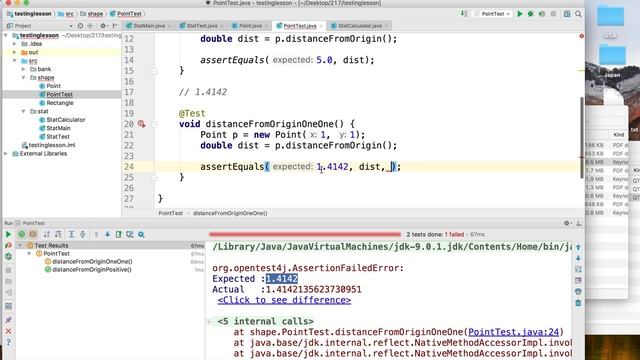Click collapse-all icon in Project panel header
Viewport: 640px width, 360px height.
pyautogui.click(x=90, y=26)
